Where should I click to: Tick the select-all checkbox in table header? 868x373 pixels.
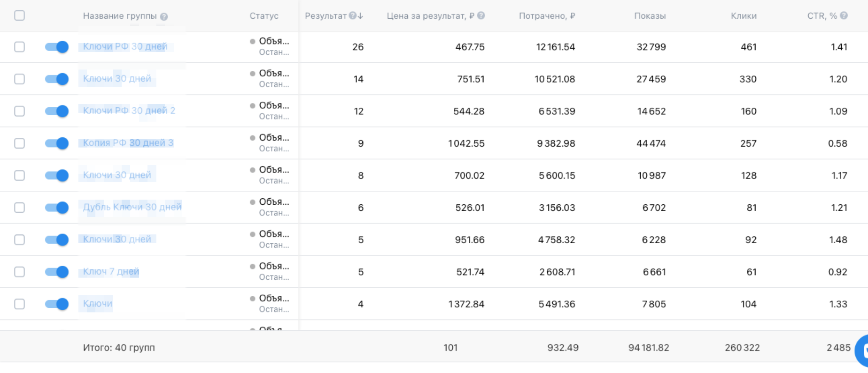[19, 16]
